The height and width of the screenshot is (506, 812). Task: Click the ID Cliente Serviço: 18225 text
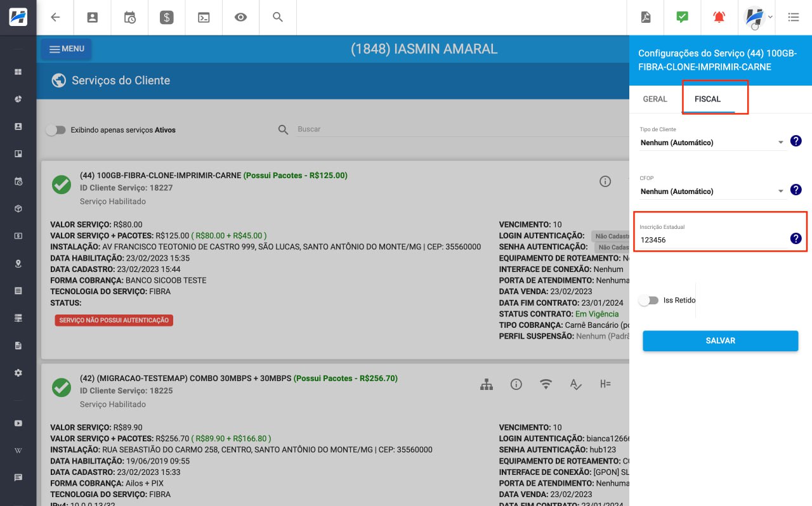click(x=126, y=391)
